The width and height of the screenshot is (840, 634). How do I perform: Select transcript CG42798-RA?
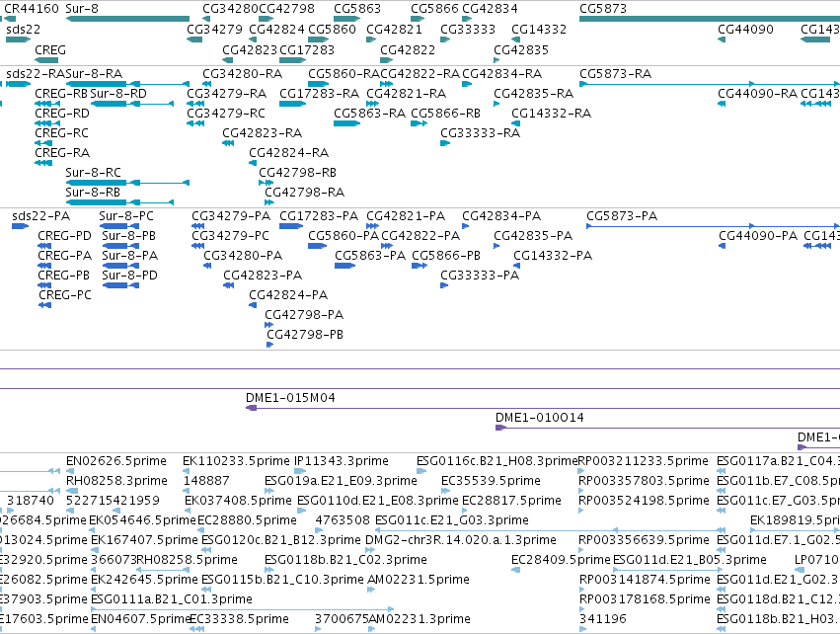[305, 192]
